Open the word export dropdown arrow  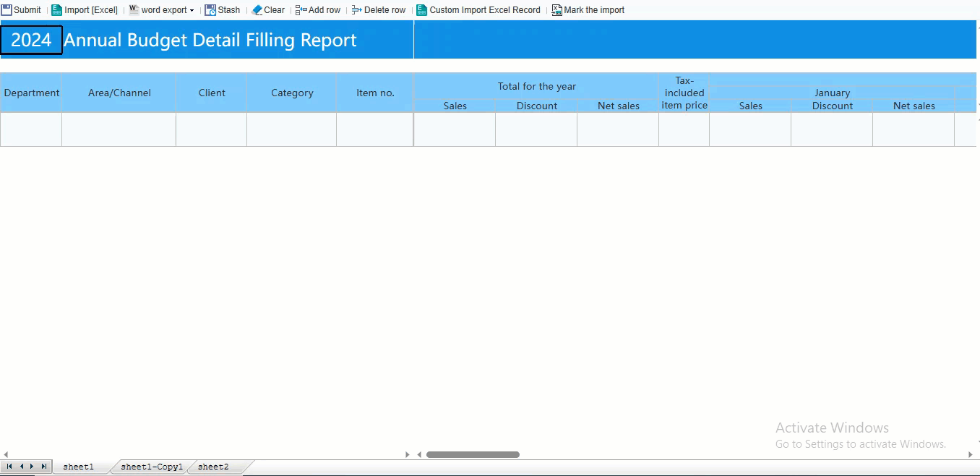point(192,11)
